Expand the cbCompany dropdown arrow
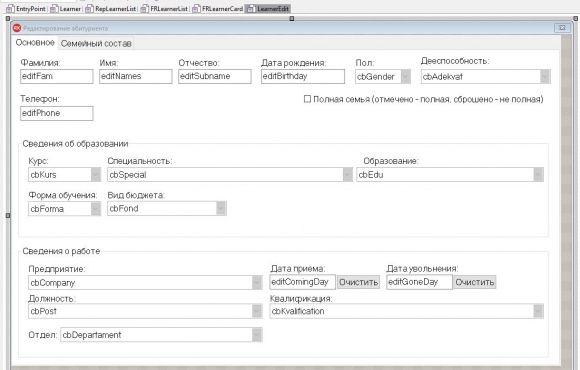The height and width of the screenshot is (370, 580). click(257, 283)
